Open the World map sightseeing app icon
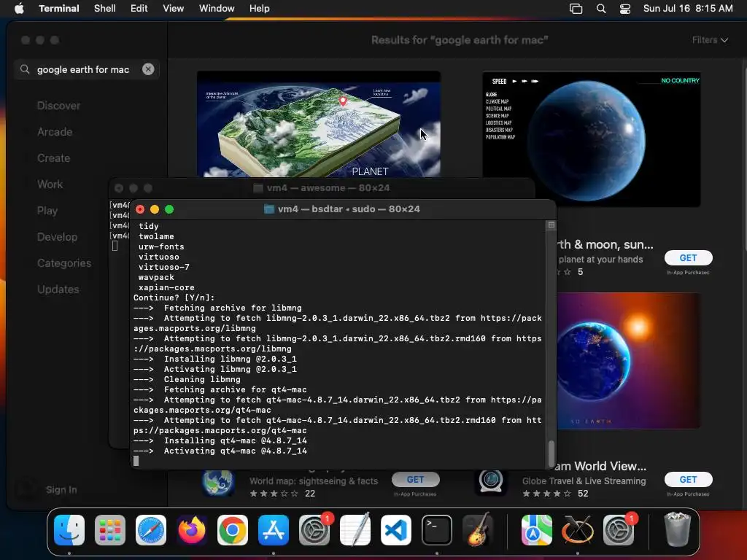Image resolution: width=747 pixels, height=560 pixels. (218, 483)
